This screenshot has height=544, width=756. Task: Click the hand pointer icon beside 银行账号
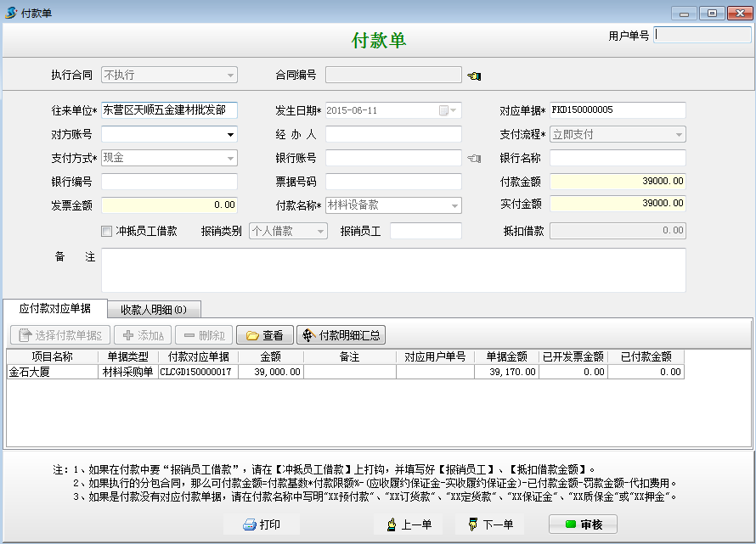pyautogui.click(x=474, y=158)
